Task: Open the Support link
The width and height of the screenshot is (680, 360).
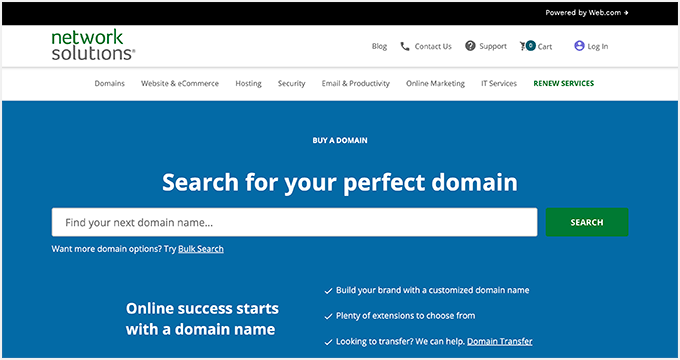Action: [x=493, y=46]
